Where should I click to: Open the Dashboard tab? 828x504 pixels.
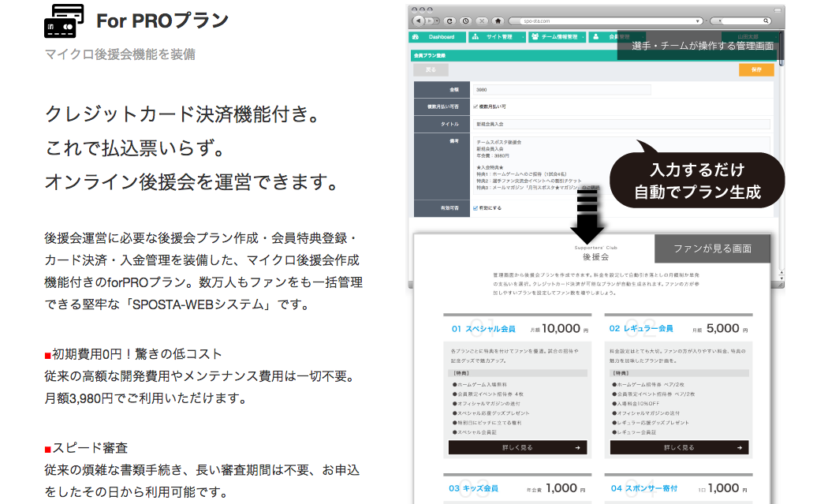(437, 37)
